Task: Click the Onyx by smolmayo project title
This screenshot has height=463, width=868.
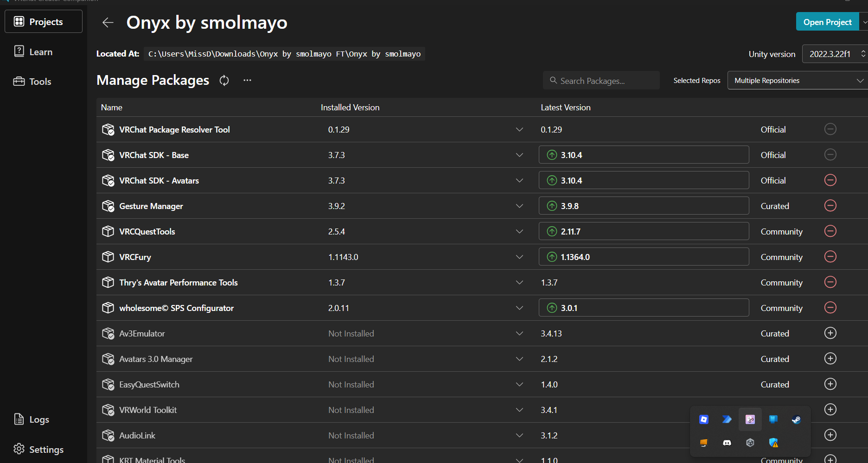Action: pyautogui.click(x=207, y=22)
